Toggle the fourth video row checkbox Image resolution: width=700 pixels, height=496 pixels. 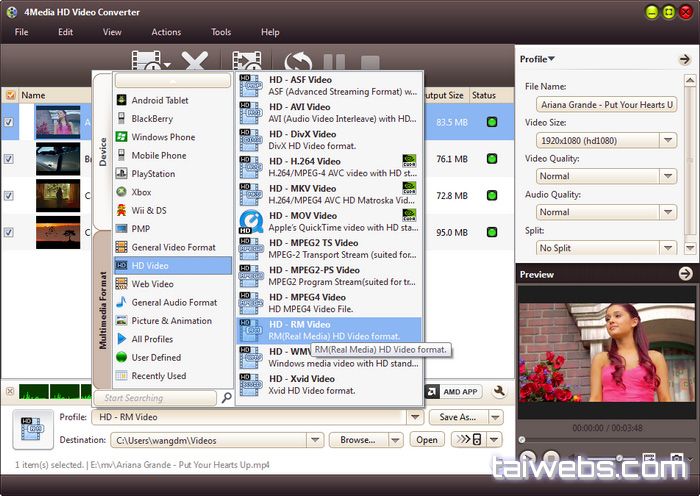point(10,232)
